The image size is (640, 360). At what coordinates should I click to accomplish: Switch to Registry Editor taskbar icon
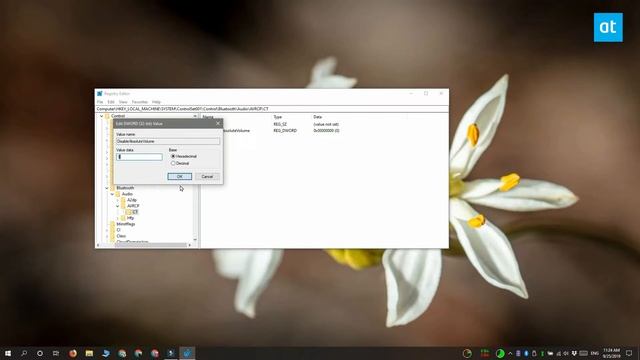[x=187, y=353]
